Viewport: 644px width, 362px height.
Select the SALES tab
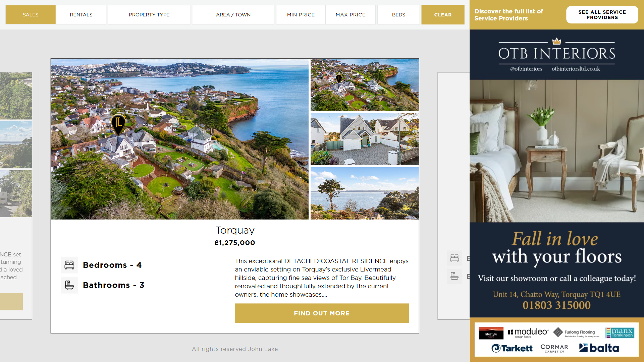31,15
